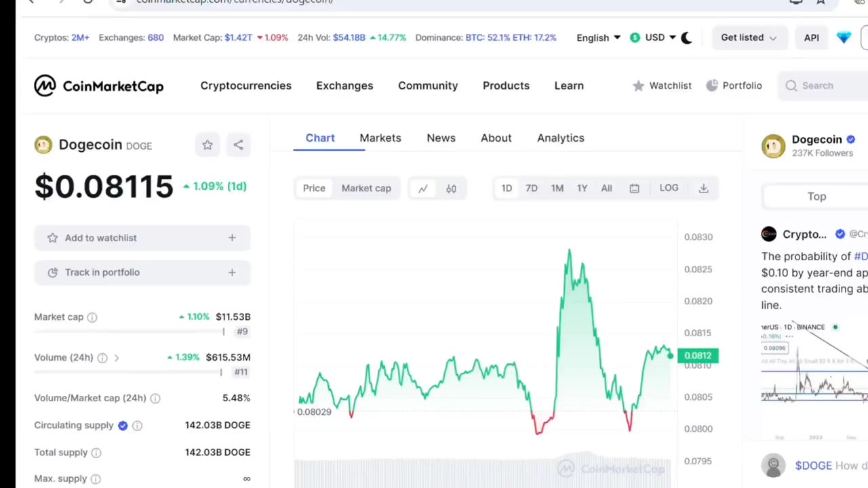Toggle LOG scale on chart
The image size is (868, 488).
(669, 188)
